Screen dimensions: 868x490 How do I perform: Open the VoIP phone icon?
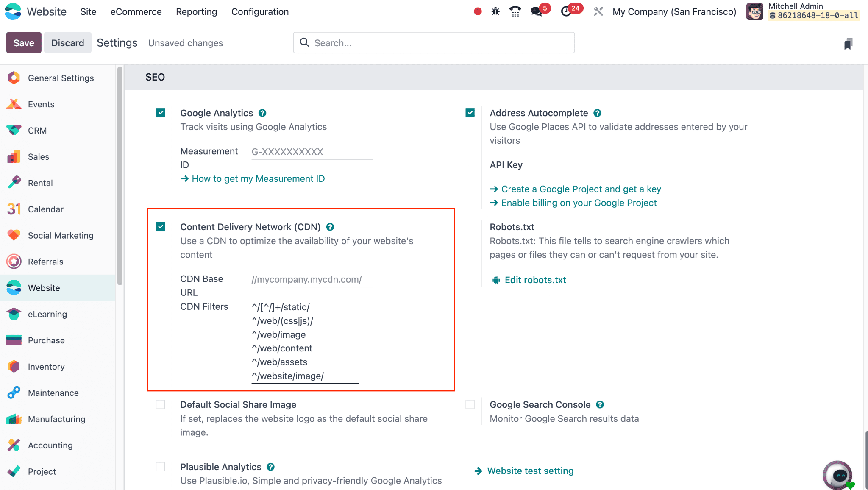pos(515,11)
